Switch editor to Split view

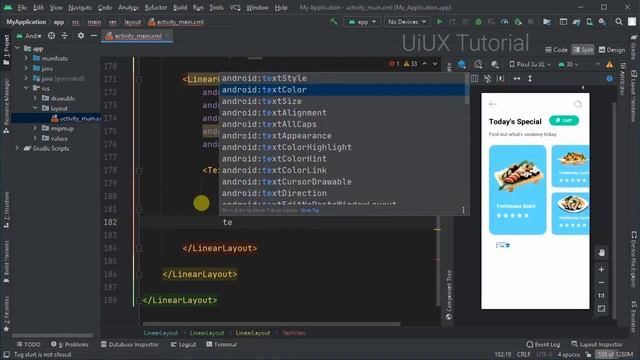click(583, 50)
